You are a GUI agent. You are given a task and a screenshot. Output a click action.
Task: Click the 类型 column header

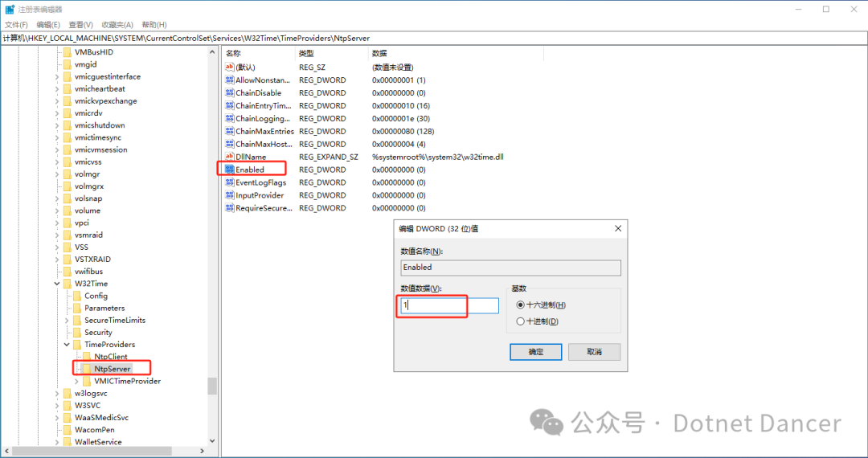tap(332, 53)
